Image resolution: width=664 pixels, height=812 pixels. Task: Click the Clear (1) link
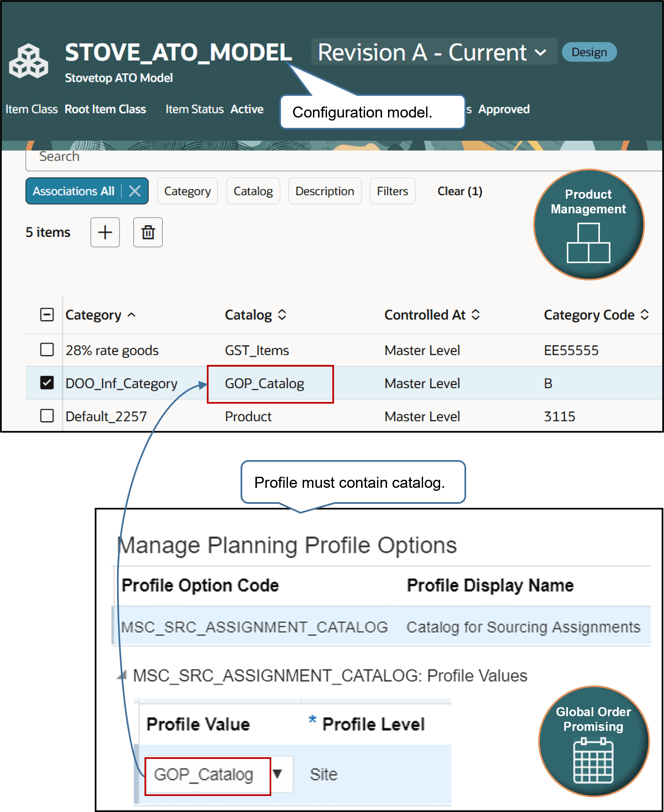pos(460,191)
